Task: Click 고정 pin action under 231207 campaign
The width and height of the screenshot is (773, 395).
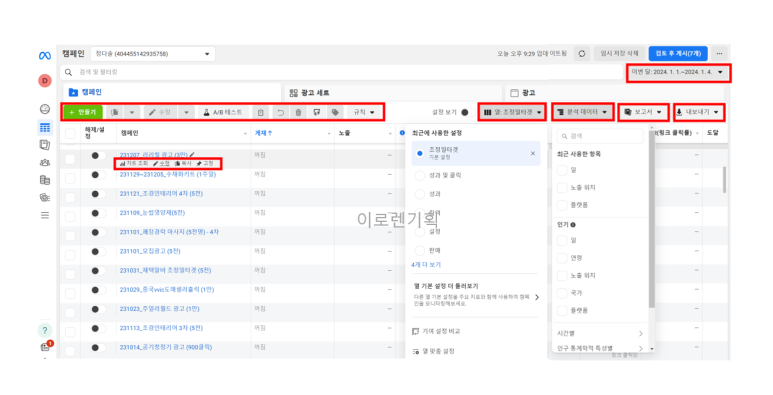Action: click(x=205, y=163)
